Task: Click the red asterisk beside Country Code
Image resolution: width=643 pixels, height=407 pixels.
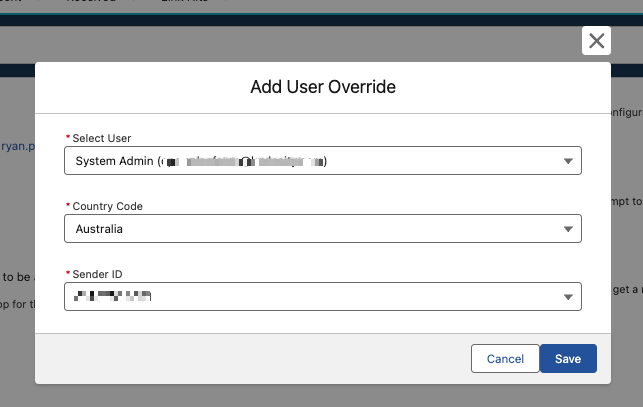Action: tap(68, 206)
